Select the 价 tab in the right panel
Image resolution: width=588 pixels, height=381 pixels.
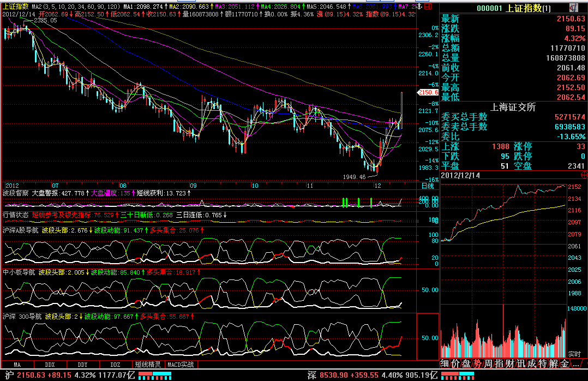pyautogui.click(x=455, y=364)
